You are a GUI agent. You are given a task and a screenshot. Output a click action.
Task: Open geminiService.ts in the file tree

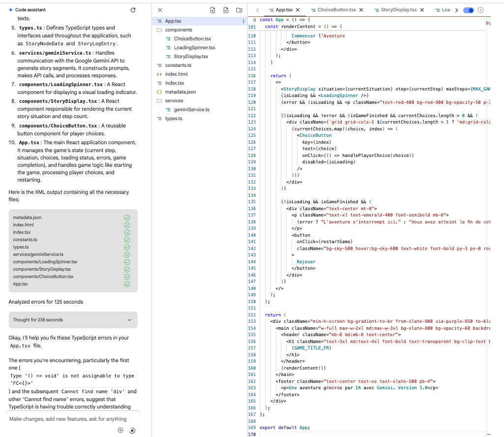tap(191, 110)
